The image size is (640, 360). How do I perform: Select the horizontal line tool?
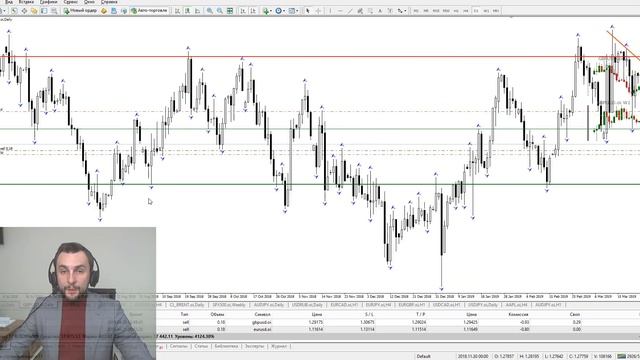coord(340,11)
